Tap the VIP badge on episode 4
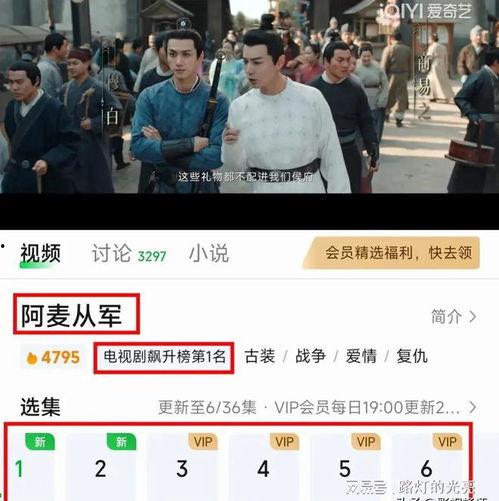499x501 pixels. [284, 442]
